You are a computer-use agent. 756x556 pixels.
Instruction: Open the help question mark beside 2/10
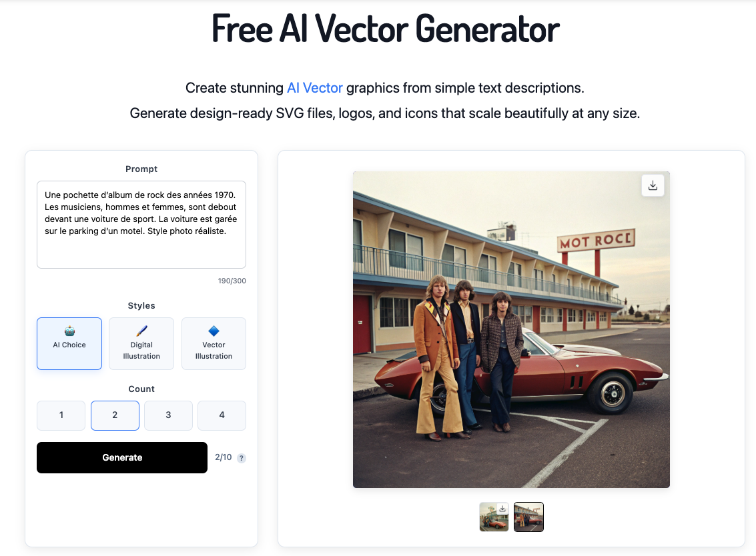(x=242, y=458)
